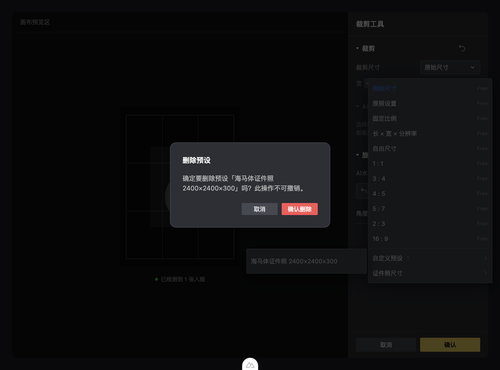This screenshot has width=500, height=370.
Task: Select the 1 : 1 ratio option
Action: [430, 163]
